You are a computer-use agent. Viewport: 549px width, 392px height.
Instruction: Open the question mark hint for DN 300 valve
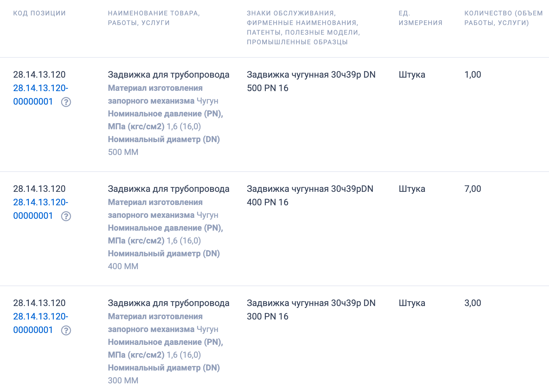point(66,329)
